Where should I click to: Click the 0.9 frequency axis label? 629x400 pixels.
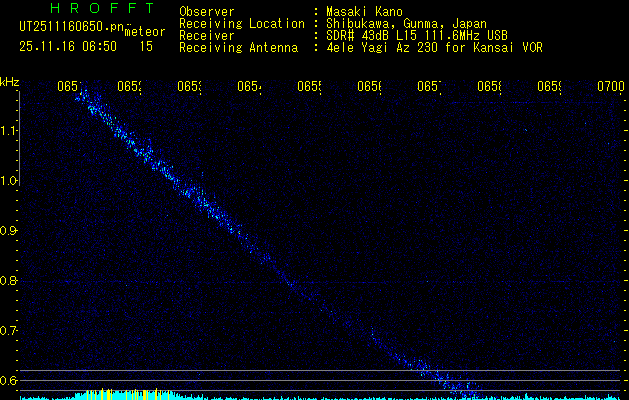click(8, 231)
